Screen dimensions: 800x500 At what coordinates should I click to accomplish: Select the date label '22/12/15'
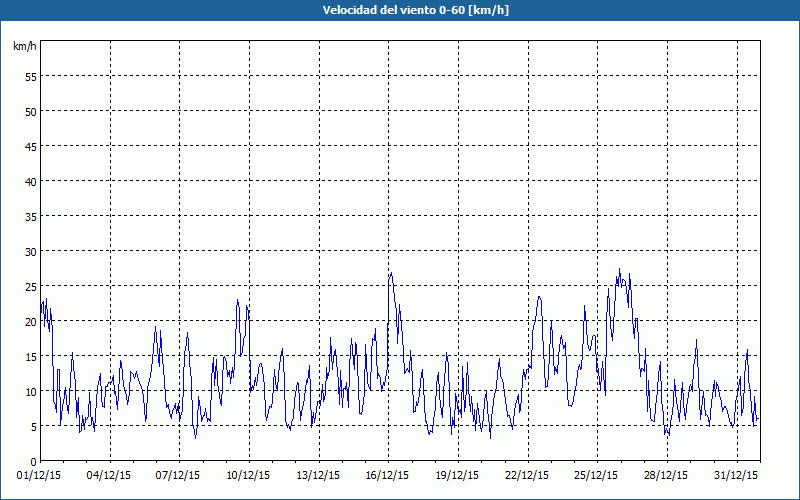coord(527,476)
